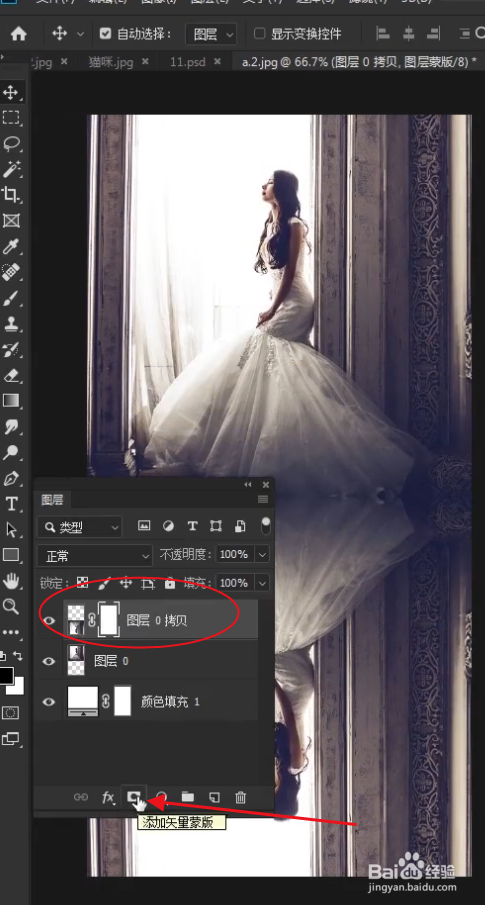Delete layer with the trash icon
Screen dimensions: 485x905
(x=241, y=797)
